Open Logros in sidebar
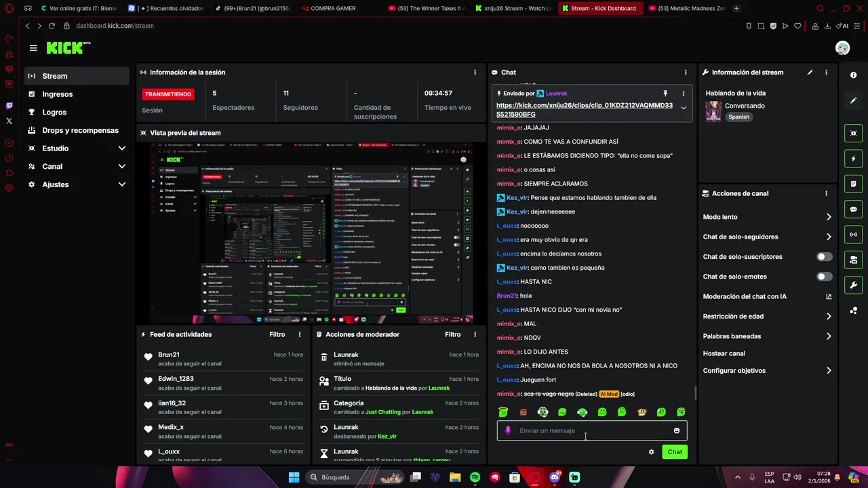The width and height of the screenshot is (868, 488). pos(77,113)
